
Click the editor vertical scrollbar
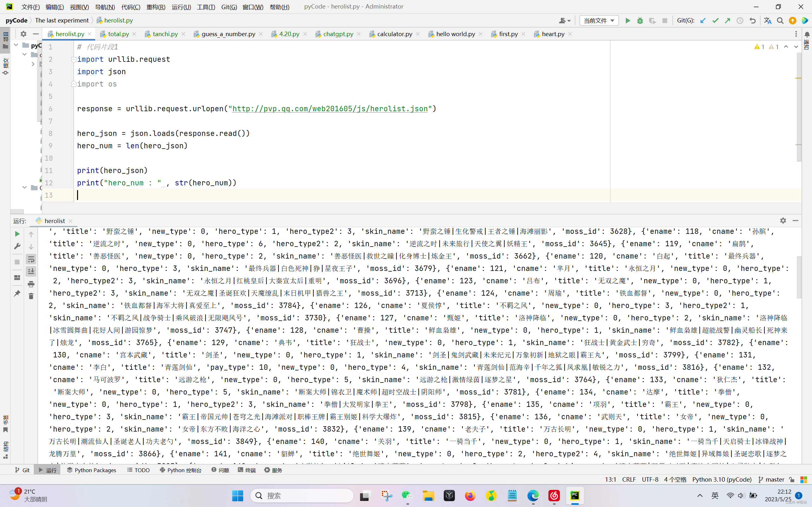coord(799,107)
